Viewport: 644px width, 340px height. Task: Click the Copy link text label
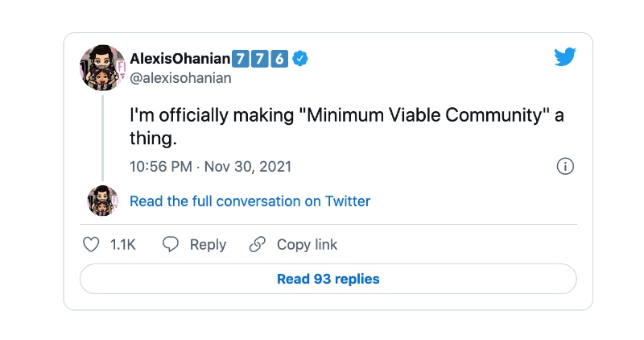pos(307,245)
